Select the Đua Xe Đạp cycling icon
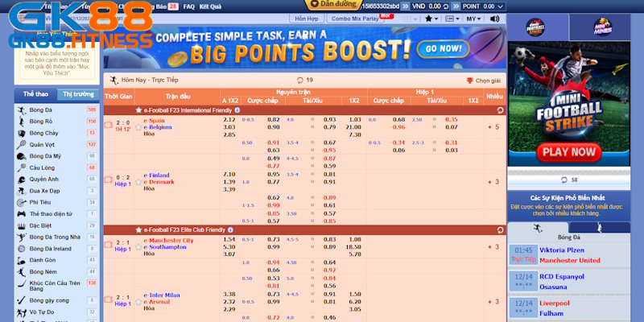 click(x=22, y=191)
